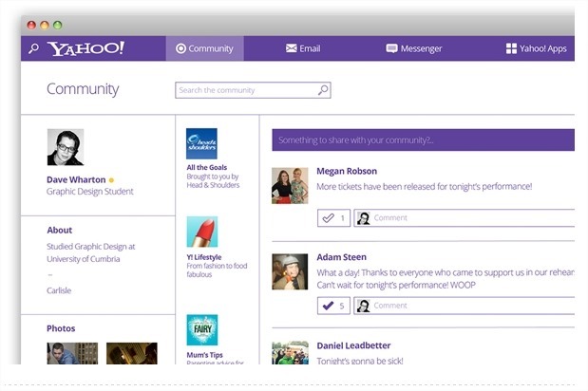Click the red close window button

click(31, 25)
